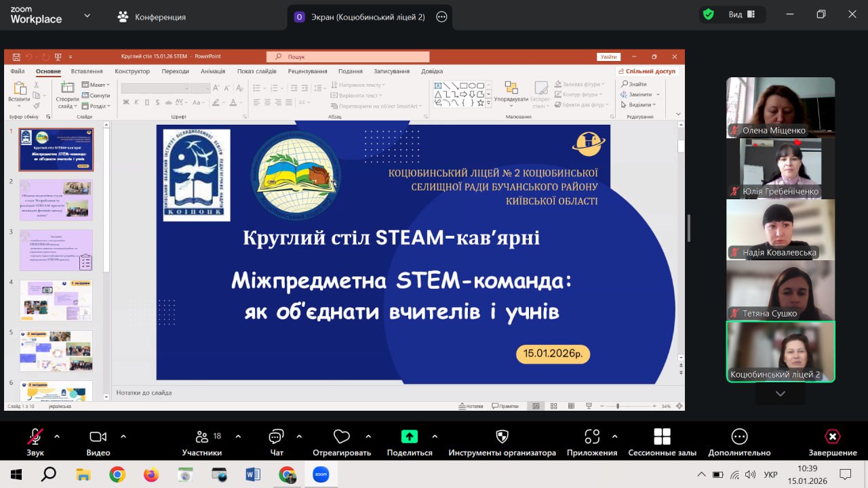Screen dimensions: 868x488
Task: Open Google Chrome from the Windows taskbar
Action: 117,474
